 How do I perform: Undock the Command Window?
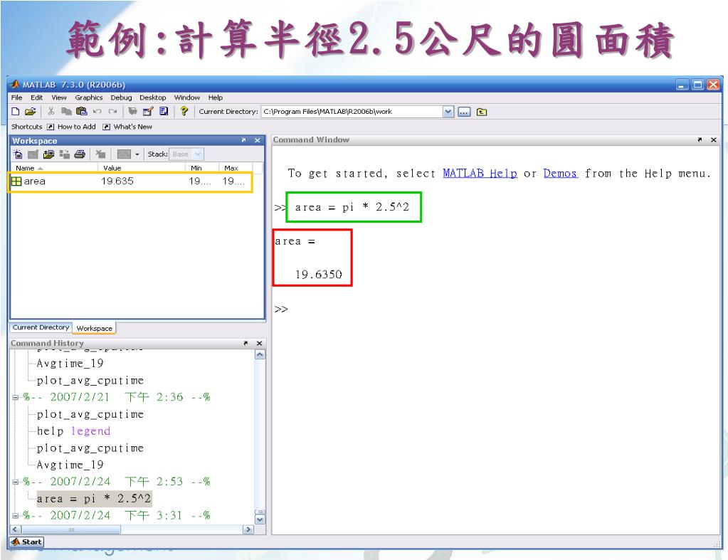(700, 139)
